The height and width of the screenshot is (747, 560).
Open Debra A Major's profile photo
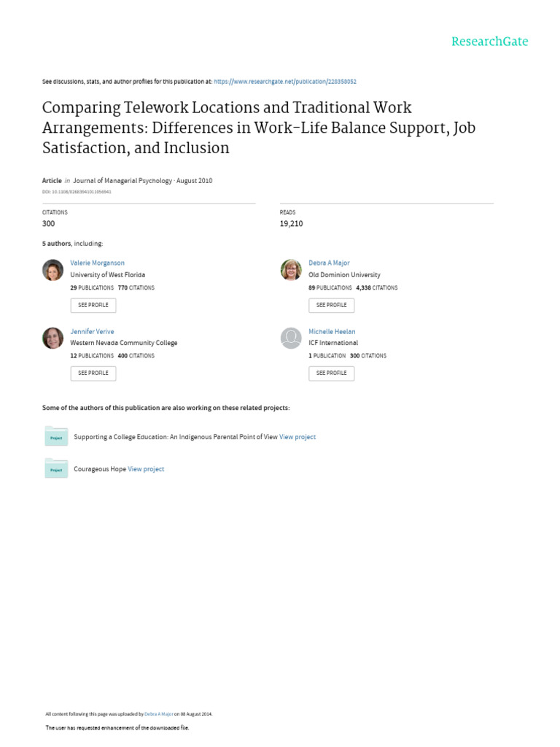point(291,270)
